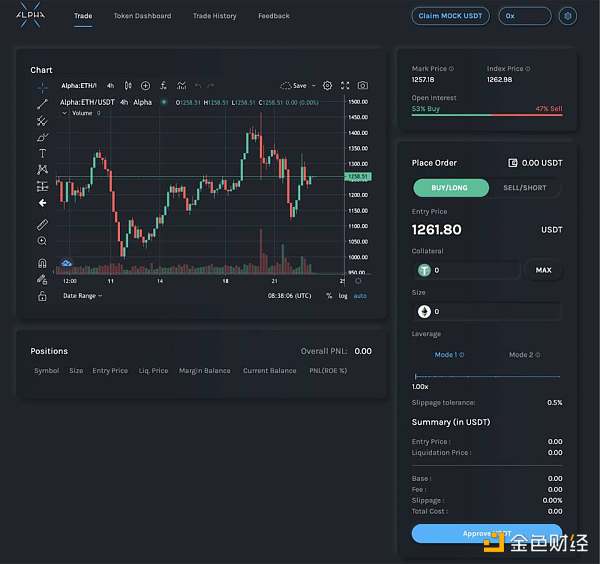Click the Open Interest buy/sell bar
The height and width of the screenshot is (564, 600).
click(x=487, y=115)
